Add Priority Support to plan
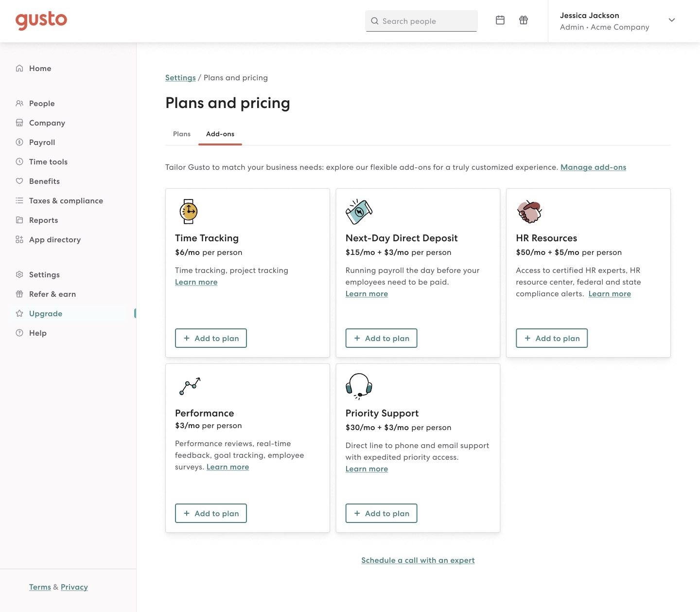 381,513
